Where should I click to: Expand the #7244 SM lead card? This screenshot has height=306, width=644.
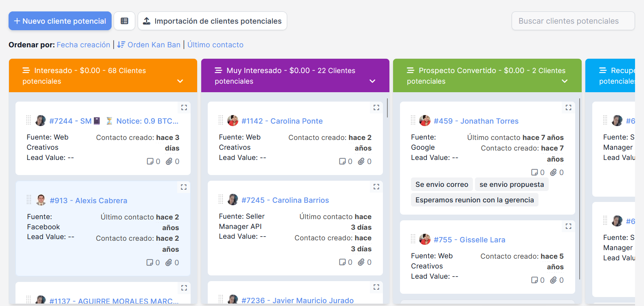click(x=184, y=107)
